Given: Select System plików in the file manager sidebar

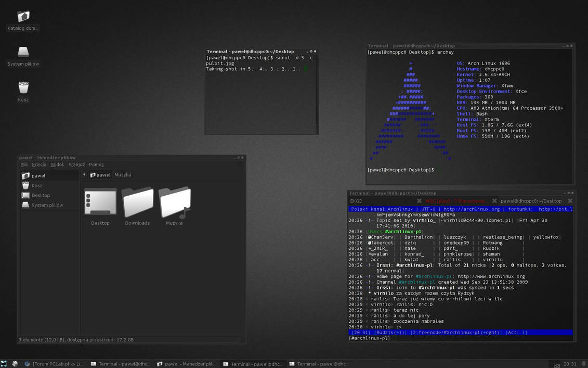Looking at the screenshot, I should pyautogui.click(x=47, y=205).
